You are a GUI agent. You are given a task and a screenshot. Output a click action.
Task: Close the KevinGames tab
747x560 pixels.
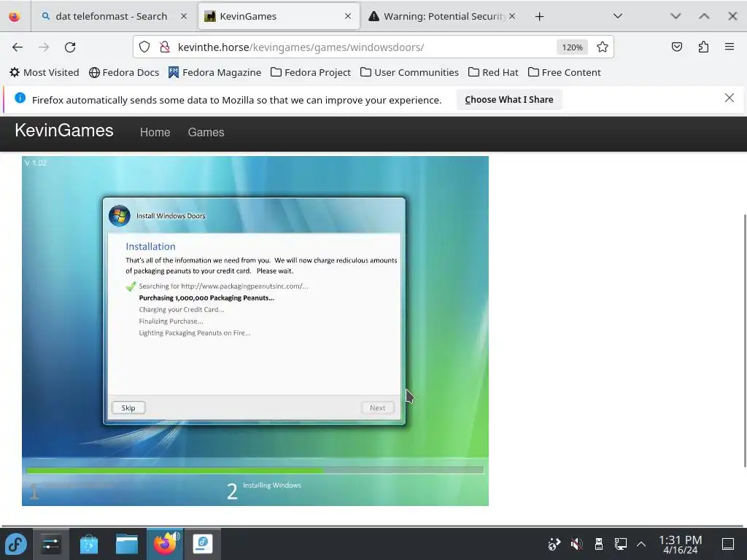click(x=348, y=16)
